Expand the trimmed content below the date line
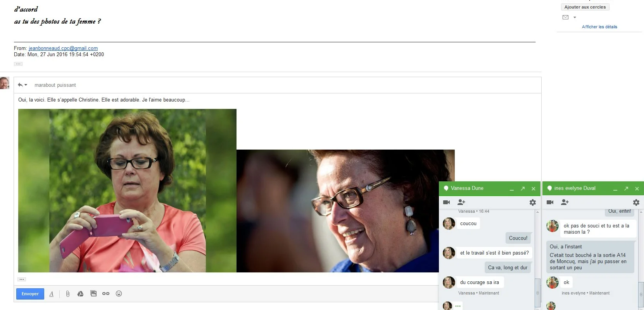The image size is (644, 310). pos(18,64)
